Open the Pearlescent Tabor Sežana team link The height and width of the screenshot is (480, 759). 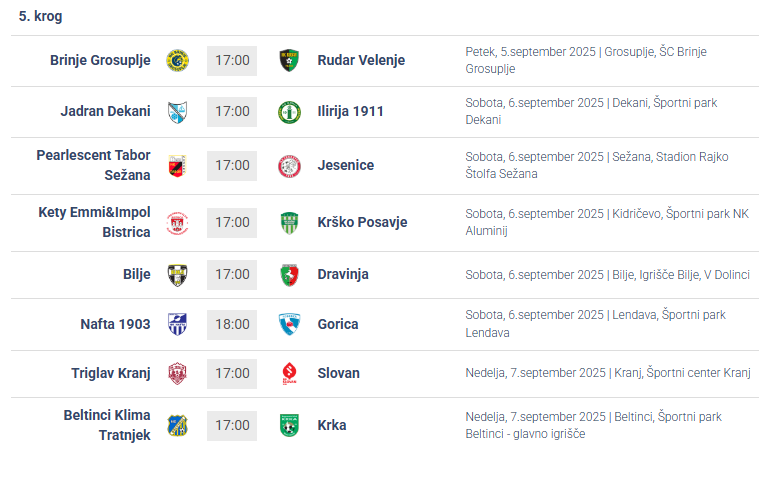[x=93, y=165]
